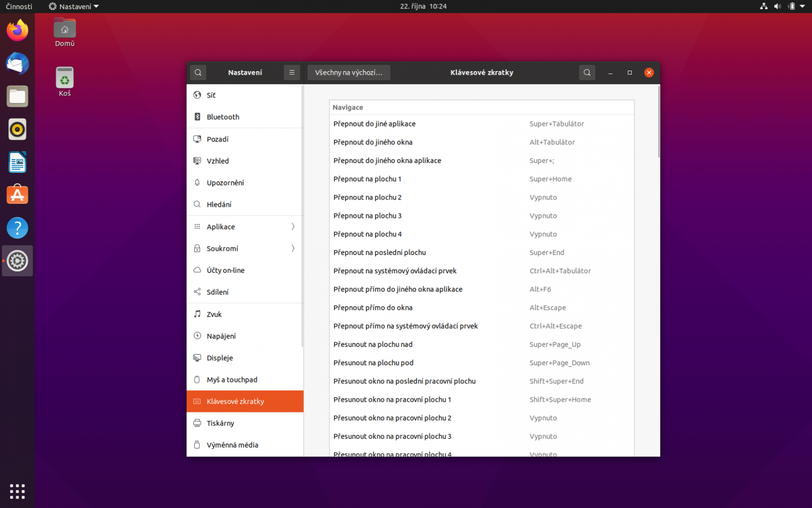Open the Zvuk (sound) settings
The width and height of the screenshot is (812, 508).
coord(214,314)
